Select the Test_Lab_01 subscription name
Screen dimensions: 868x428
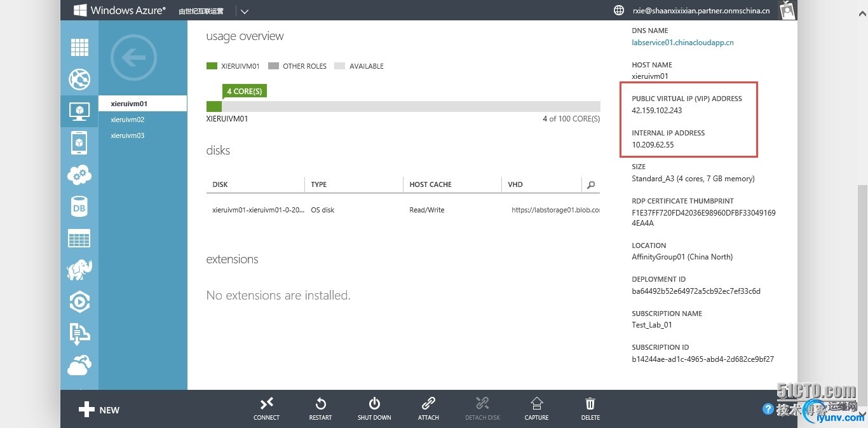click(652, 325)
